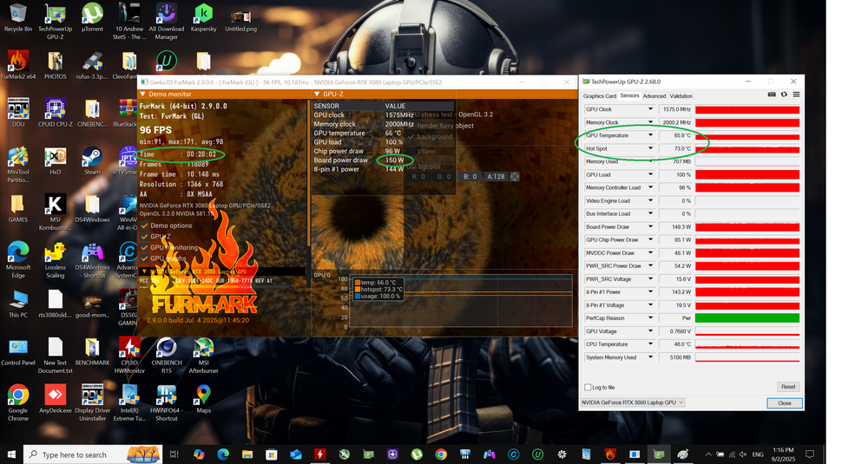Switch to Graphics Card tab

[600, 95]
